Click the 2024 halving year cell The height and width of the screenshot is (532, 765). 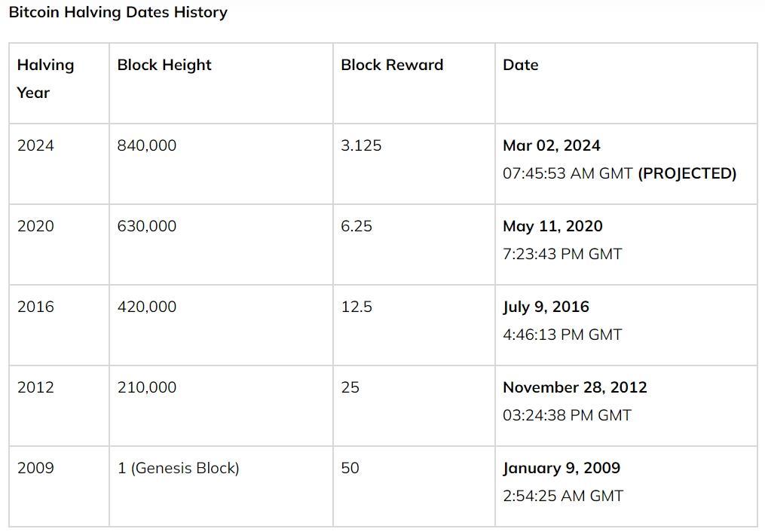coord(35,145)
